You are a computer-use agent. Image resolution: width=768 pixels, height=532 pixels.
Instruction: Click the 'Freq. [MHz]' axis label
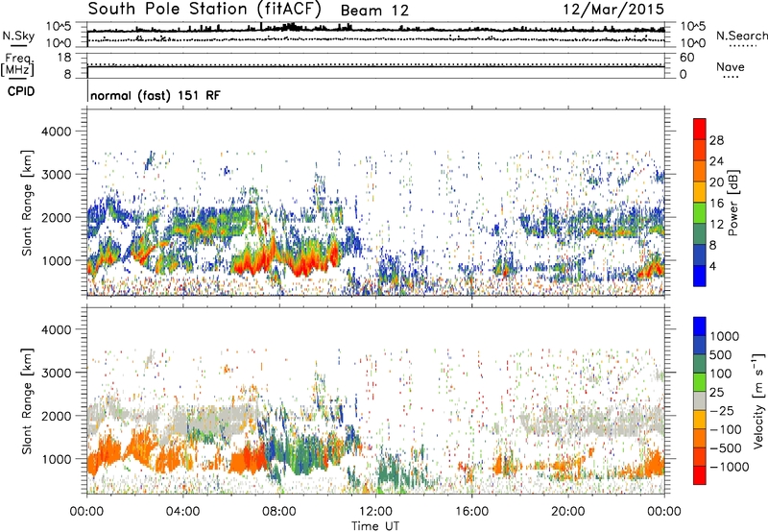click(x=17, y=65)
